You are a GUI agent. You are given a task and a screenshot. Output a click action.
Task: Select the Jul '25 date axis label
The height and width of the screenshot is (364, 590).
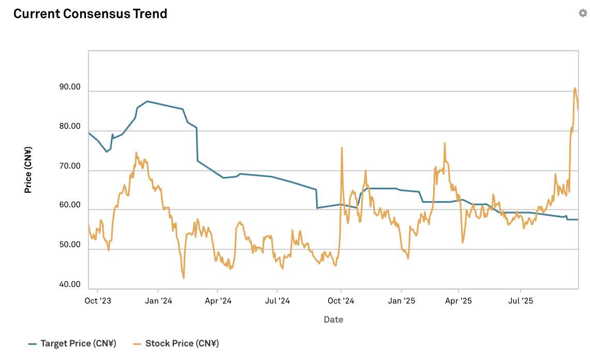tap(521, 300)
